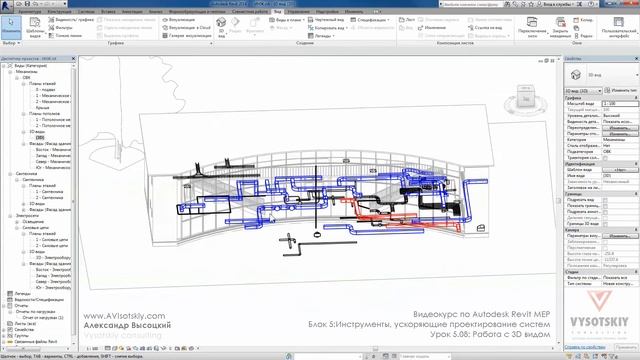
Task: Click Save icon in quick access toolbar
Action: tap(27, 4)
